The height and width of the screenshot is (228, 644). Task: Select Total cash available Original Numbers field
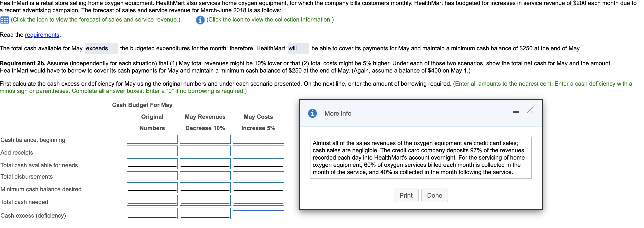(152, 164)
